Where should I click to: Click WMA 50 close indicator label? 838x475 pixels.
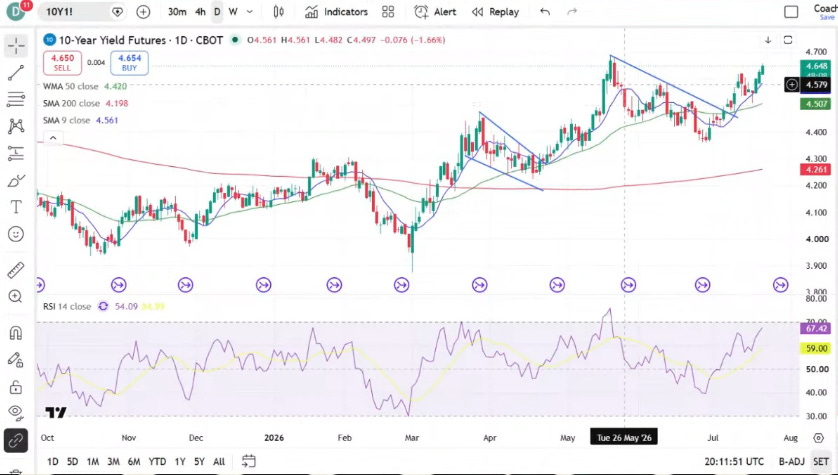tap(71, 87)
